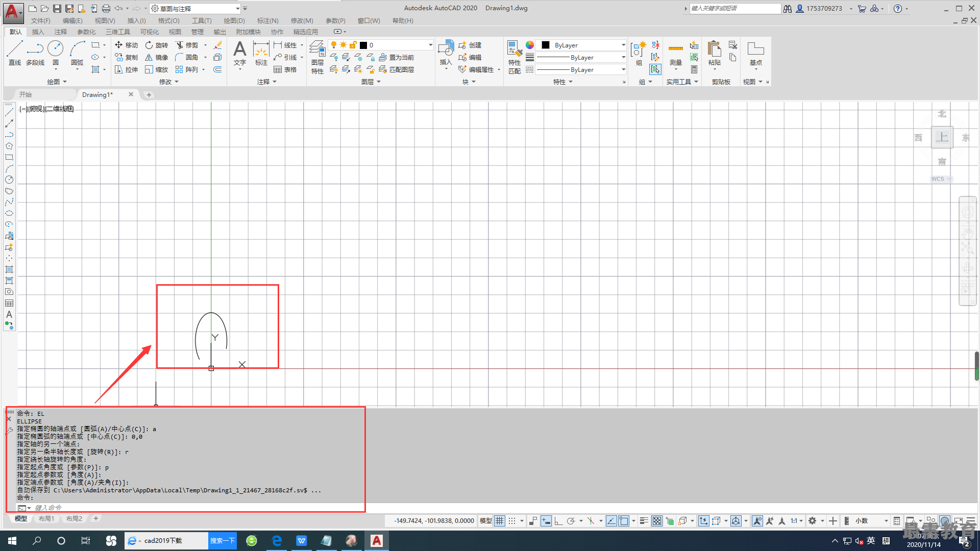Open the 绘图(D) menu
This screenshot has width=980, height=551.
click(x=234, y=21)
